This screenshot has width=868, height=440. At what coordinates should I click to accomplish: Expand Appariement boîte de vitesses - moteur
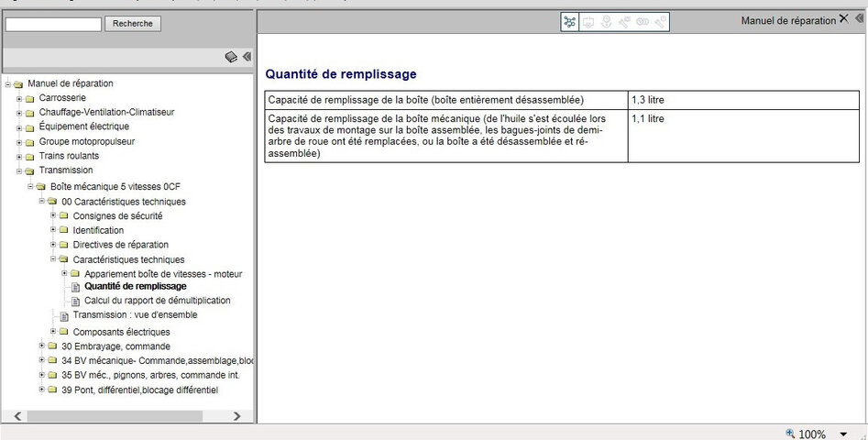click(x=65, y=273)
